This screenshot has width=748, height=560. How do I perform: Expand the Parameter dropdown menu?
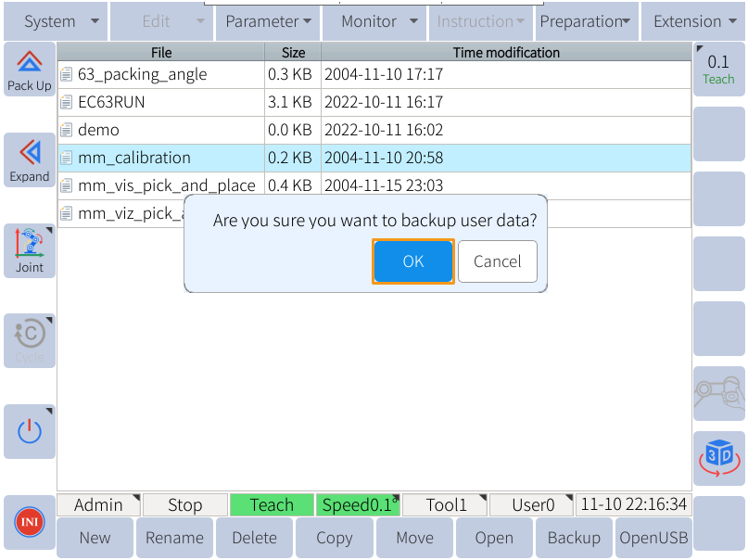pos(268,21)
